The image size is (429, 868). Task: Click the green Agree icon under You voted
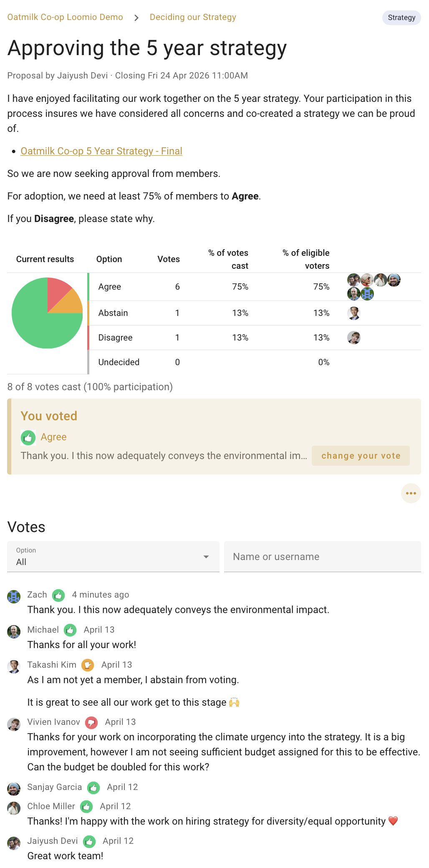pos(28,437)
